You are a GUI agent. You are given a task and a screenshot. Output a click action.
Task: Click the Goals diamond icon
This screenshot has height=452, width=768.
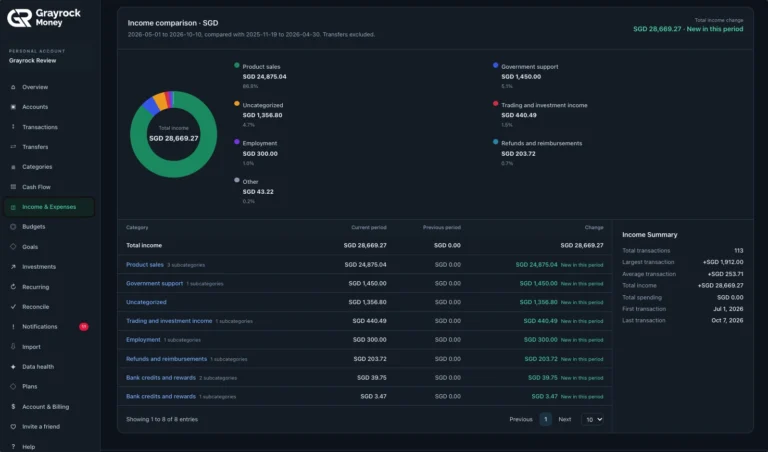(x=13, y=247)
